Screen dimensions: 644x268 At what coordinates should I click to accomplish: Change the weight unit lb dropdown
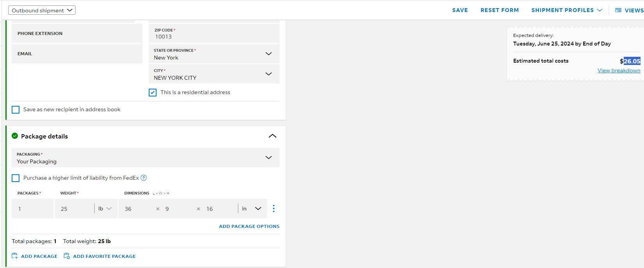(x=105, y=208)
